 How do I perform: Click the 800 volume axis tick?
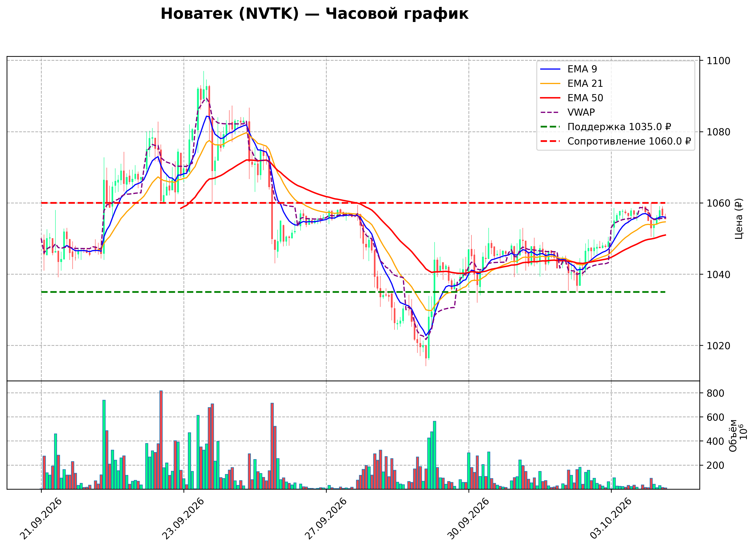pyautogui.click(x=716, y=393)
